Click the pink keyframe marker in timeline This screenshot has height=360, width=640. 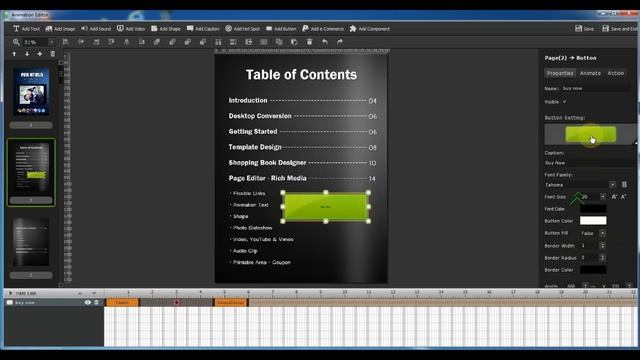tap(176, 302)
